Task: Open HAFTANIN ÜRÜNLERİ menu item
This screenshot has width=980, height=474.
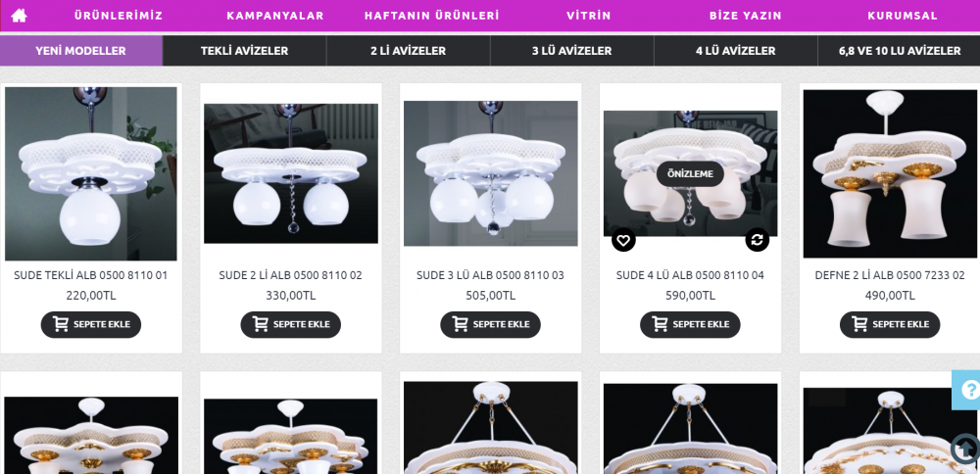Action: 432,16
